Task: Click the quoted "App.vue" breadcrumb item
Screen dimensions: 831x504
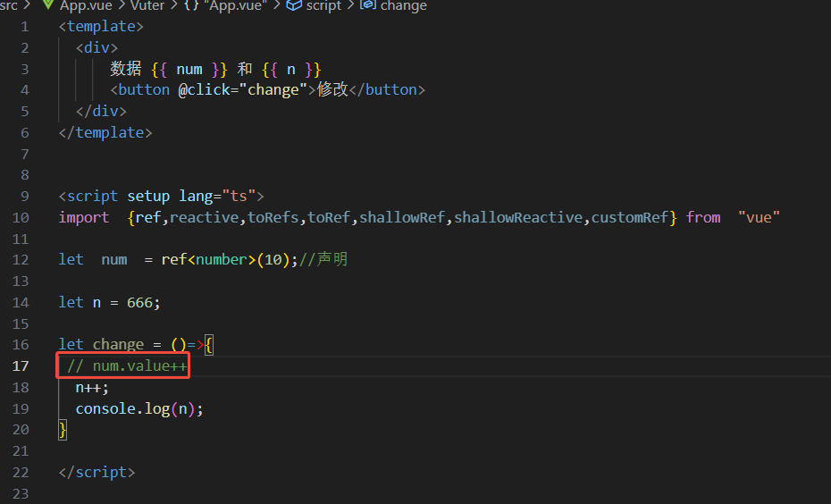Action: [235, 6]
